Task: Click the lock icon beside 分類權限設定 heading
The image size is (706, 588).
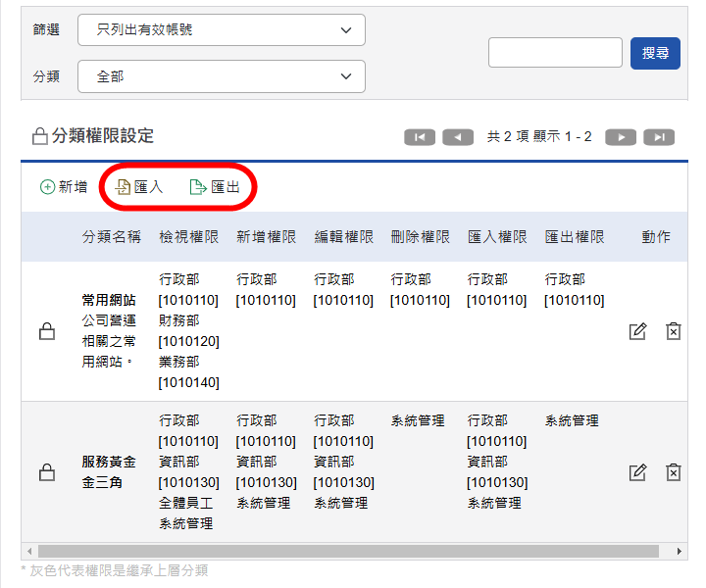Action: [x=40, y=136]
